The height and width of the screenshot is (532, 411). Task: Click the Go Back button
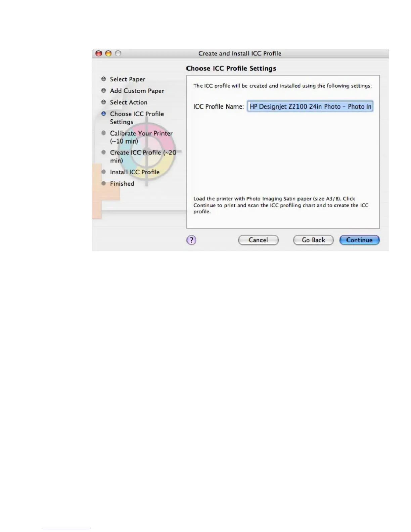pos(313,240)
